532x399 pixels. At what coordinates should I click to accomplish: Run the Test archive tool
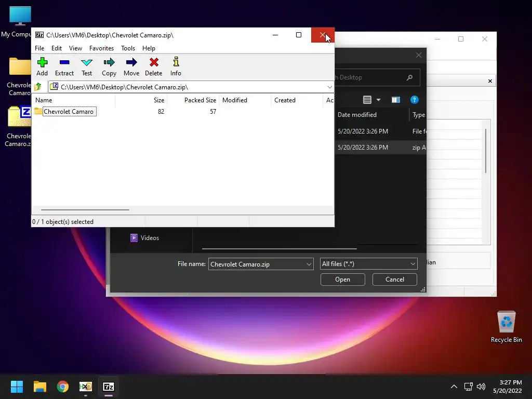tap(87, 66)
